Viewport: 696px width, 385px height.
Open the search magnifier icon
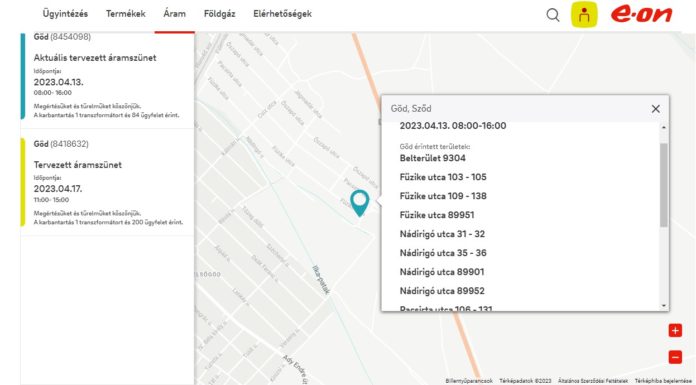(553, 15)
